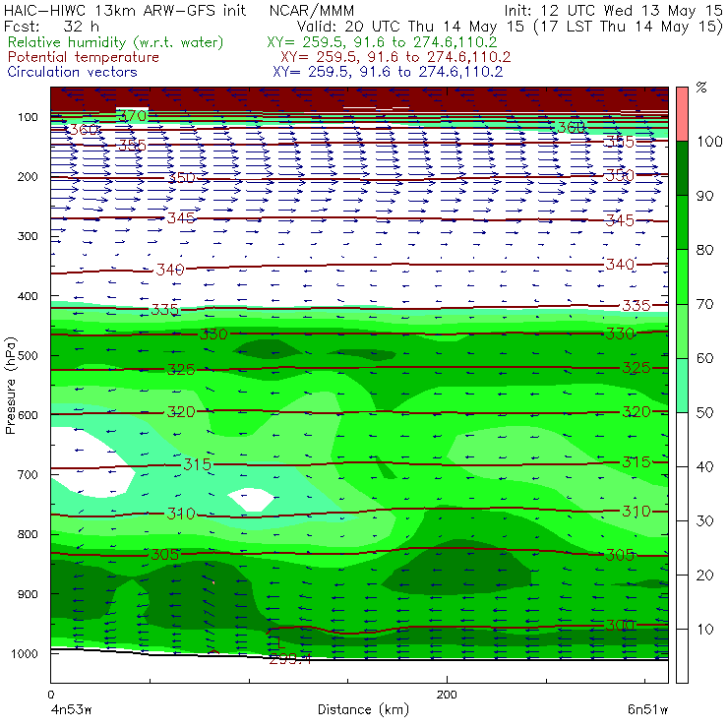Click the title 'HAIC-HIWC 13km ARW-GFS init'
This screenshot has width=728, height=728.
(x=124, y=10)
